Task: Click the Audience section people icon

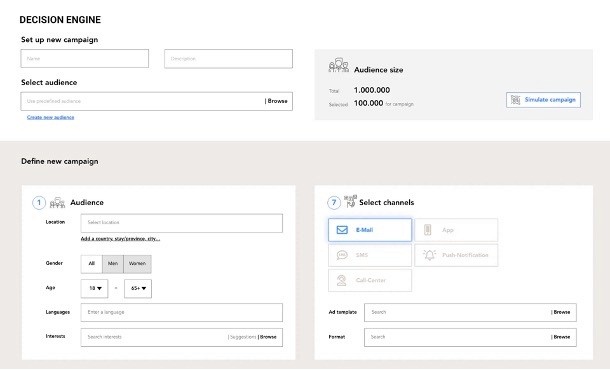Action: 57,203
